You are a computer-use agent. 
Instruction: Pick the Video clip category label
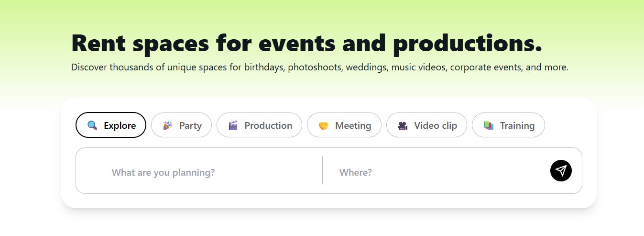pos(436,125)
